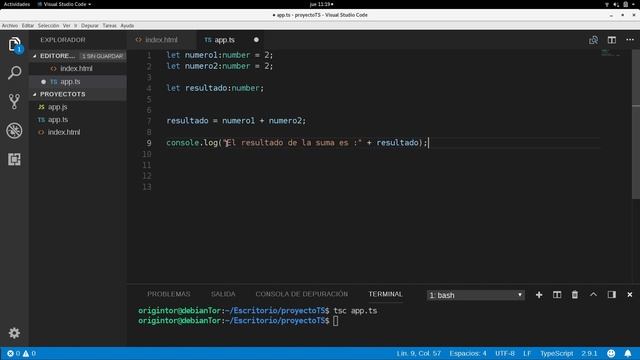Open the Ayuda menu
Image resolution: width=640 pixels, height=360 pixels.
127,26
